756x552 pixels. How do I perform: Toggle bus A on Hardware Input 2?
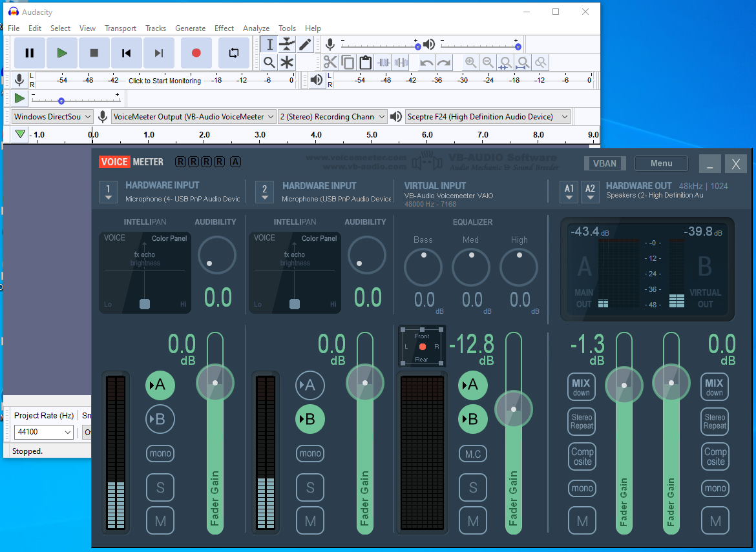pyautogui.click(x=310, y=385)
